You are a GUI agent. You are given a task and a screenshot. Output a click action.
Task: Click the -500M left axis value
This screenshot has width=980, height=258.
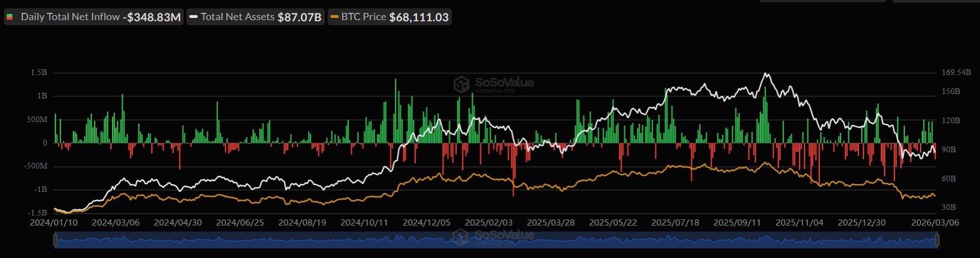pos(36,166)
